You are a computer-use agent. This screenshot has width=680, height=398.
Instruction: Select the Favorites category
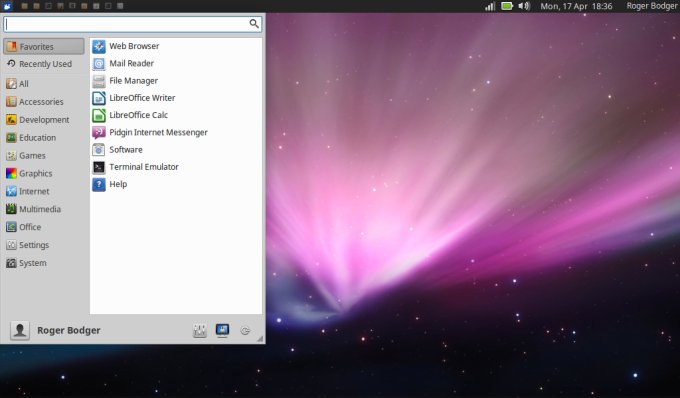point(44,46)
